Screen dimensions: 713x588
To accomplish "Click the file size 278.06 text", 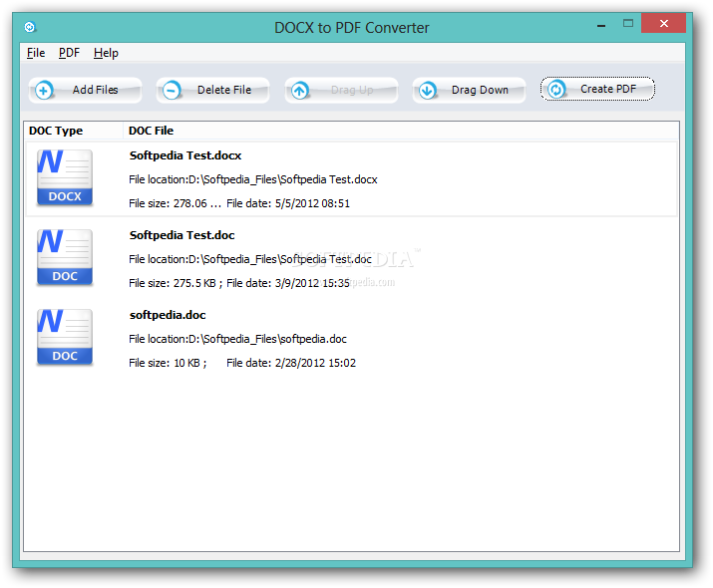I will [176, 203].
